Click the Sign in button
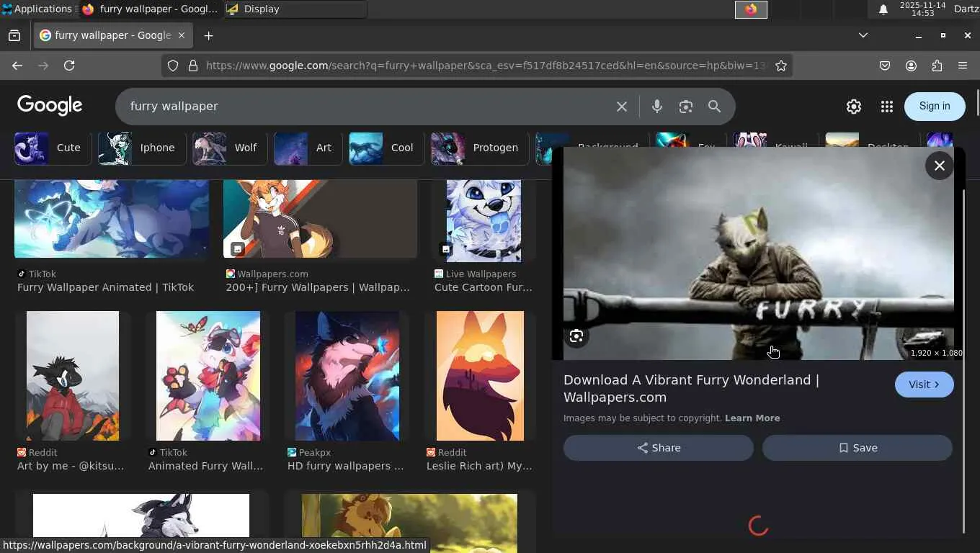980x553 pixels. [935, 107]
